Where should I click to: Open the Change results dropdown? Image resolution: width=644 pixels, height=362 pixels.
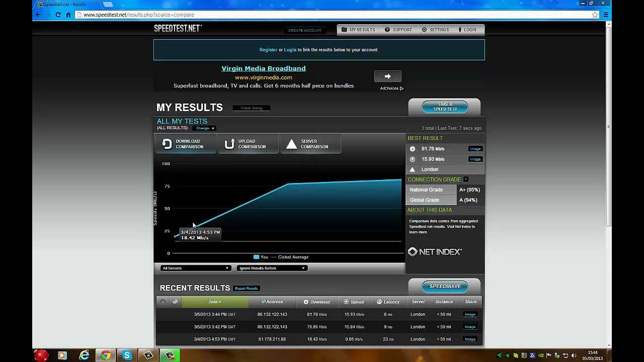point(205,128)
